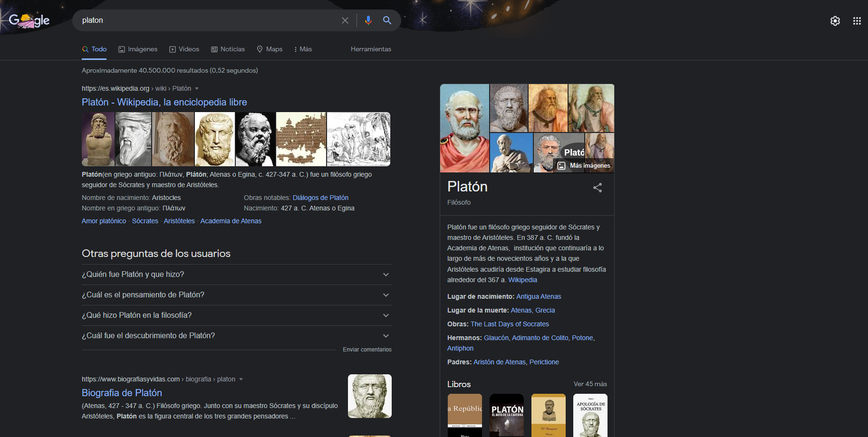Open the biografiasyvidas bust thumbnail
The width and height of the screenshot is (868, 437).
(x=370, y=396)
